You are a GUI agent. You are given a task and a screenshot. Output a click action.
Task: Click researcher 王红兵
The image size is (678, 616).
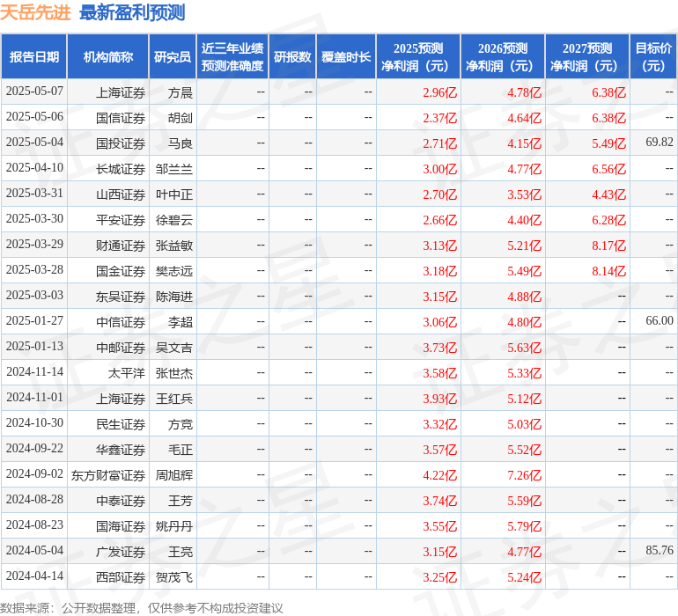click(x=174, y=399)
